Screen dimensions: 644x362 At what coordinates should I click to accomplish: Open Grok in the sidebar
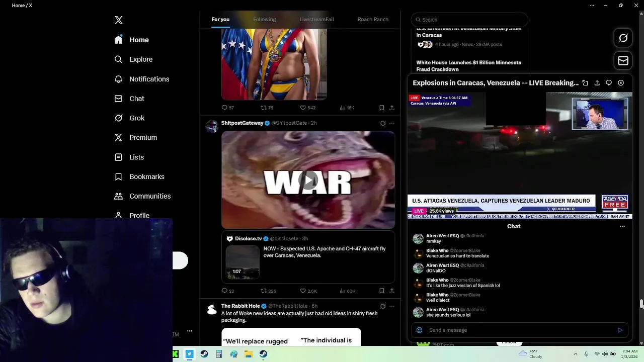[129, 118]
